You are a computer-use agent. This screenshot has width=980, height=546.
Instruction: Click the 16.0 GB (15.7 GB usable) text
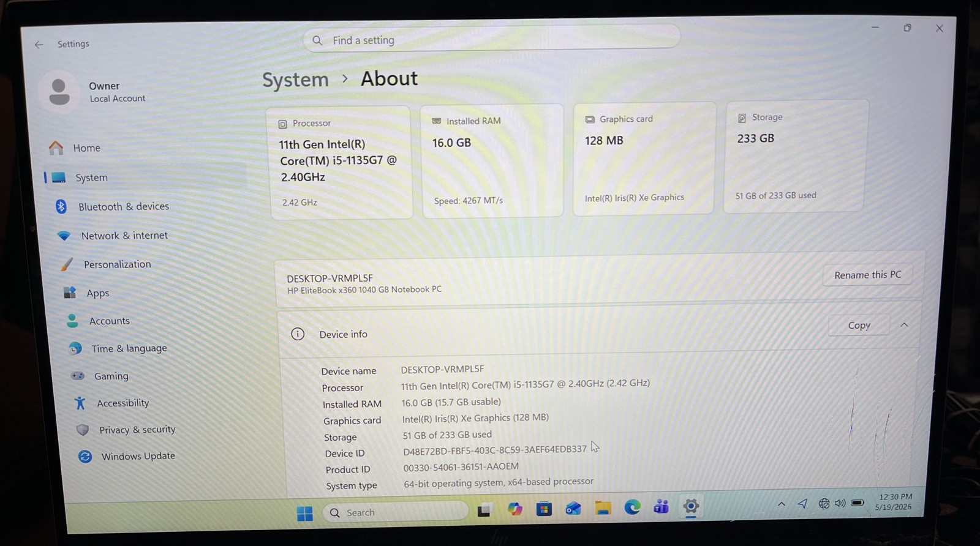coord(451,402)
